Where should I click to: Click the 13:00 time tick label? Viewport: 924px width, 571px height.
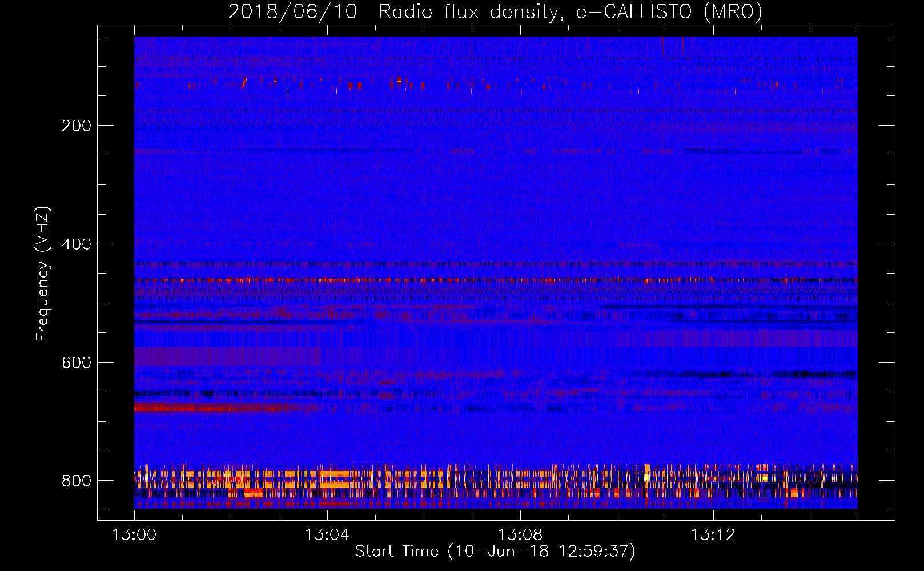134,535
